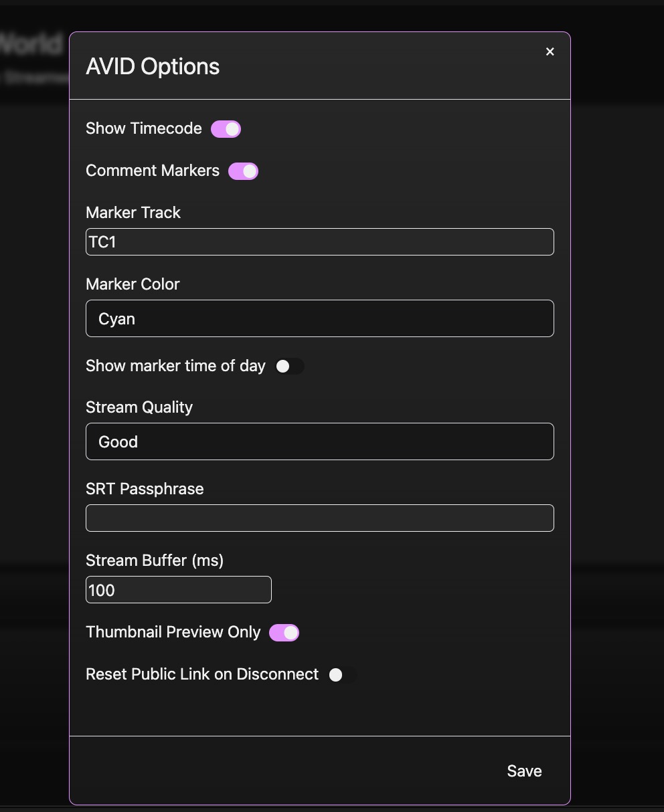664x812 pixels.
Task: Click the Marker Track field containing TC1
Action: pyautogui.click(x=319, y=241)
